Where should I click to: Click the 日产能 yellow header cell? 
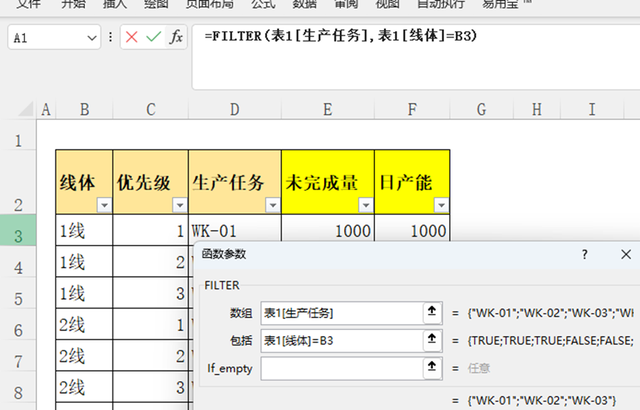[x=412, y=182]
